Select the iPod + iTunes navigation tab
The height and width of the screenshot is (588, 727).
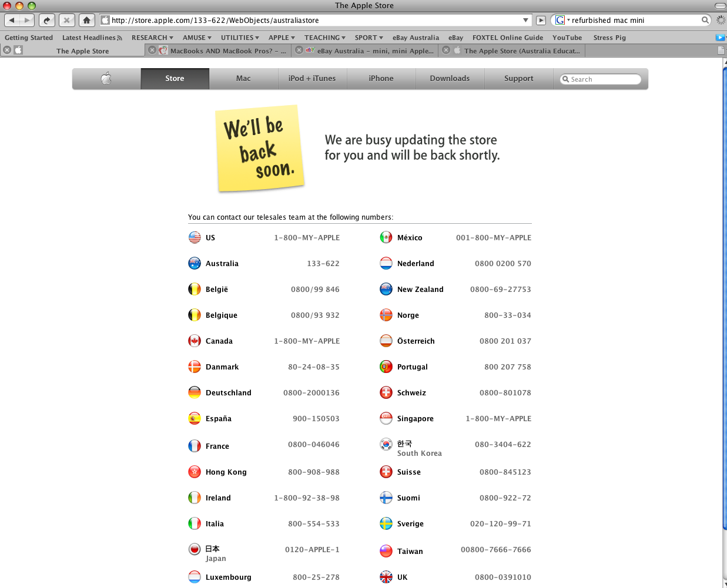point(312,79)
